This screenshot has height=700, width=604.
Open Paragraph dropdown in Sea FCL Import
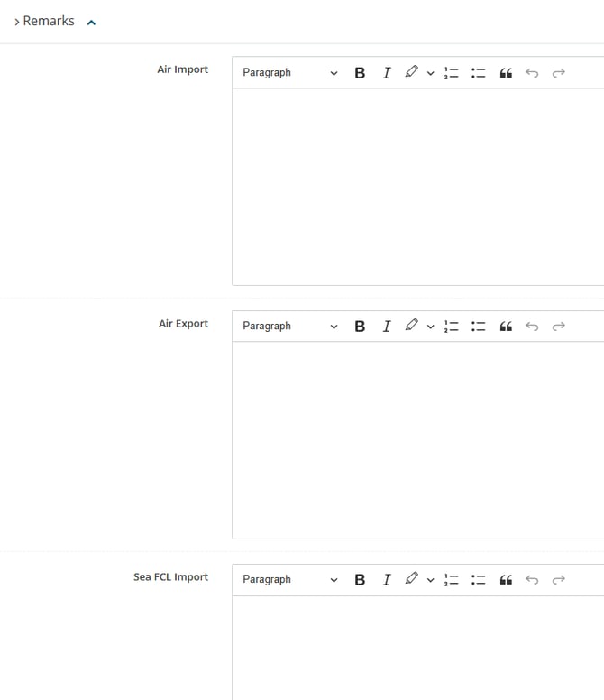click(289, 580)
